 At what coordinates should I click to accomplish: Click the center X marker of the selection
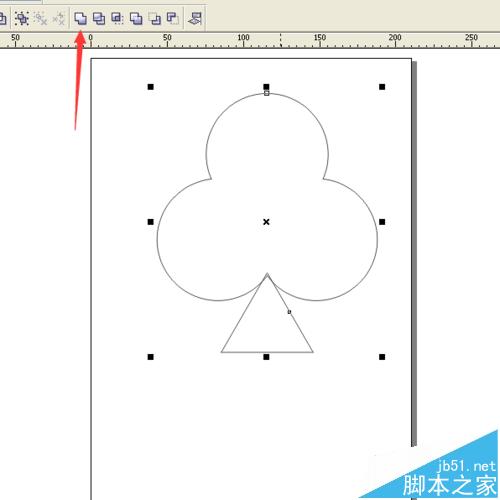click(266, 222)
